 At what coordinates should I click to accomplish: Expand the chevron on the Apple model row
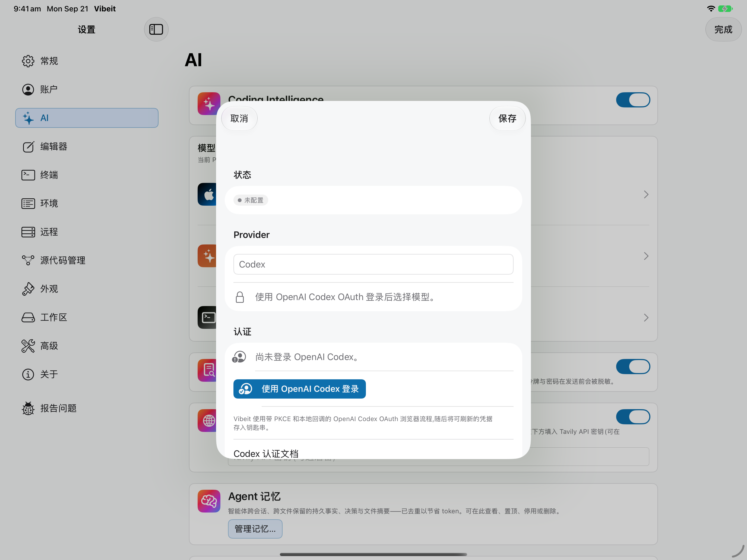646,195
